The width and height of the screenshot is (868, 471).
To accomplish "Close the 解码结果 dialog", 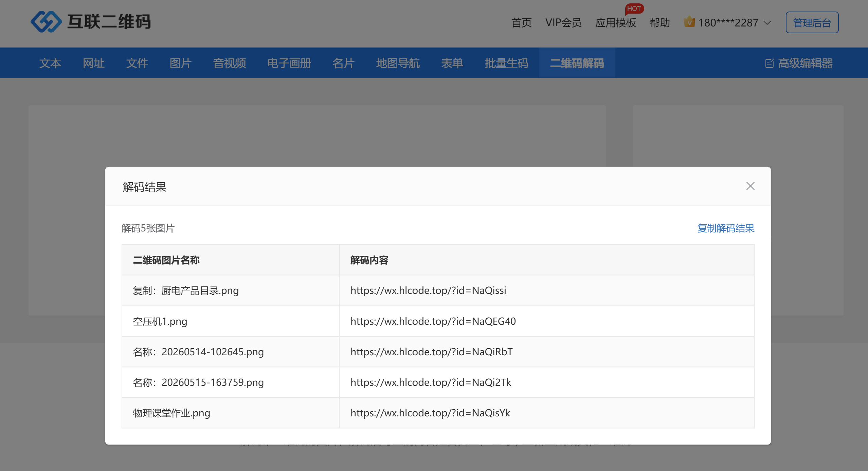I will coord(750,186).
